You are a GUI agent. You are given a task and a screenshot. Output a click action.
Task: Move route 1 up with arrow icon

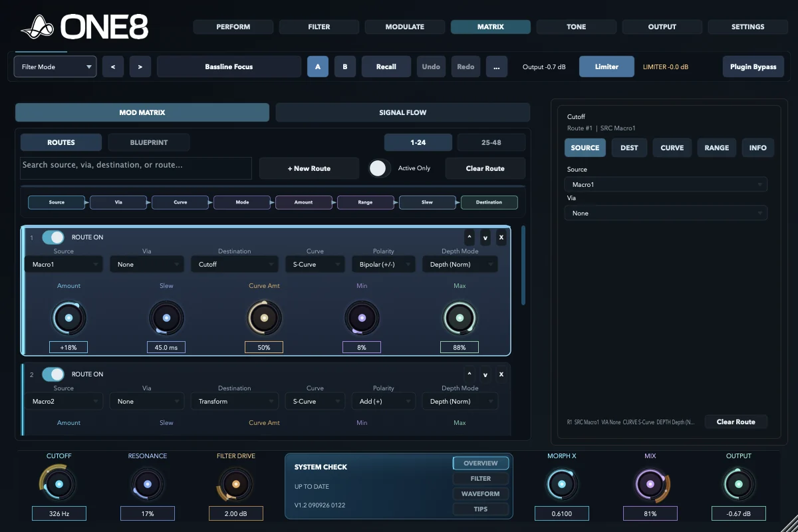point(469,237)
